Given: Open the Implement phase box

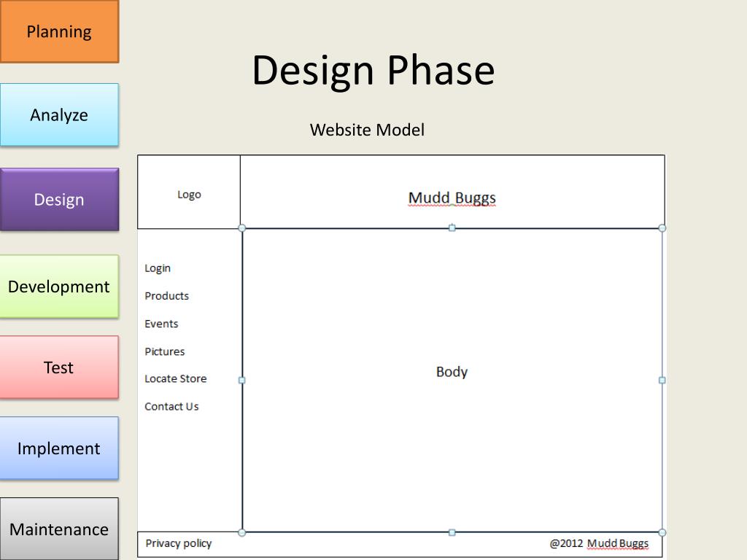Looking at the screenshot, I should click(x=60, y=448).
